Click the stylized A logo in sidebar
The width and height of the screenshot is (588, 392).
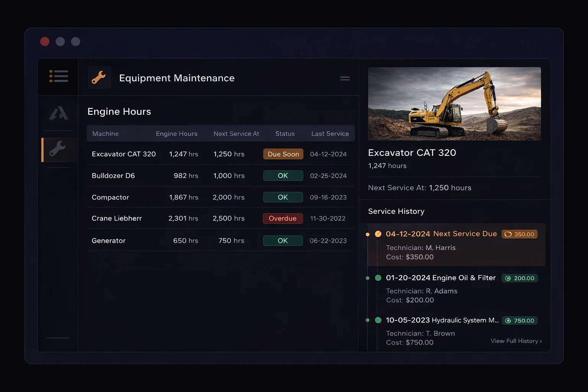click(x=59, y=113)
